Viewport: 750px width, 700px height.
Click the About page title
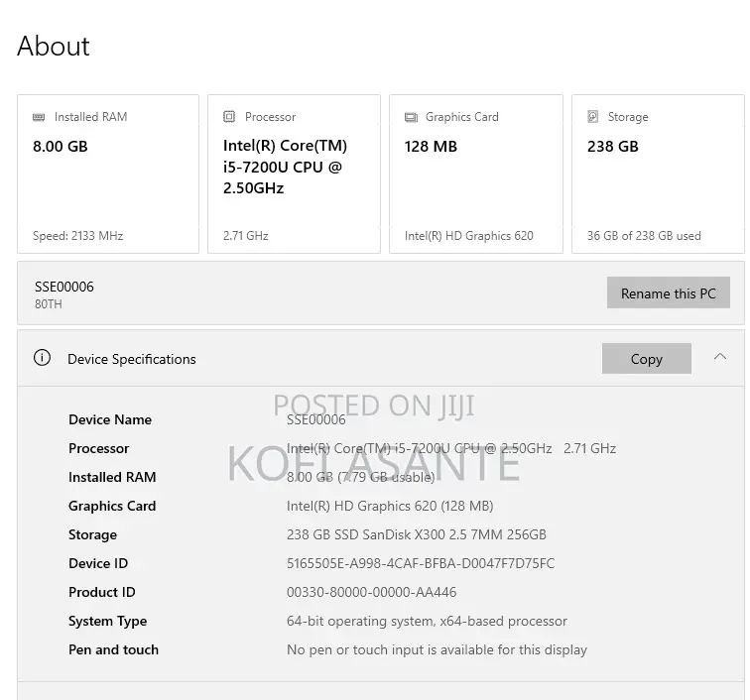click(x=54, y=46)
